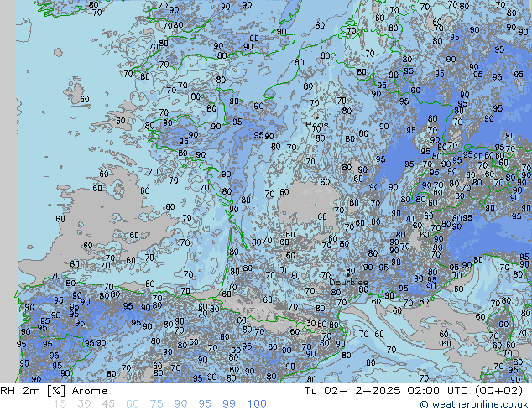The width and height of the screenshot is (532, 411).
Task: Click the 100 value in the legend
Action: tap(257, 404)
